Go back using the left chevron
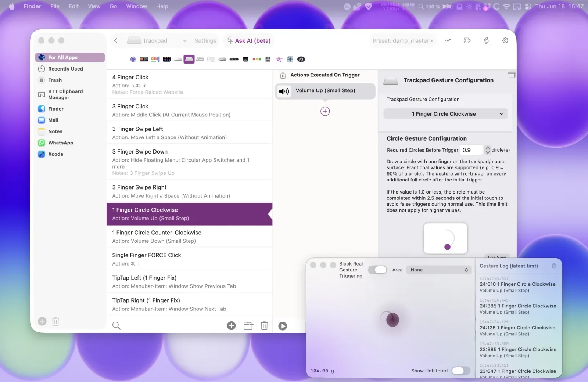 [116, 41]
